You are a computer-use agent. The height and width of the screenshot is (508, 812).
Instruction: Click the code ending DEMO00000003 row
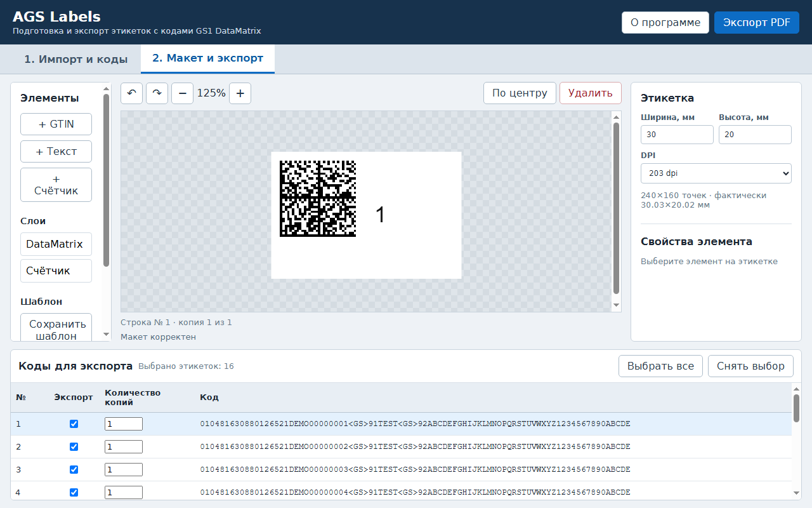pos(401,470)
